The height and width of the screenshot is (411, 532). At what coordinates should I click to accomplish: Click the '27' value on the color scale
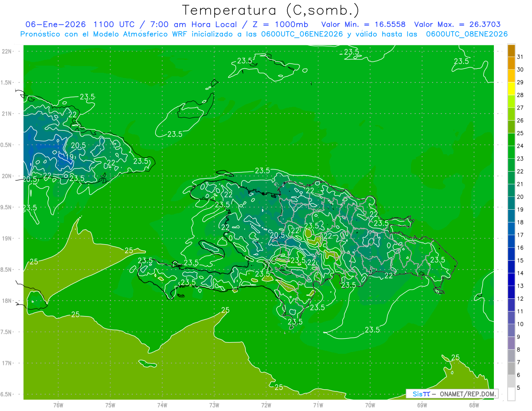(x=520, y=108)
